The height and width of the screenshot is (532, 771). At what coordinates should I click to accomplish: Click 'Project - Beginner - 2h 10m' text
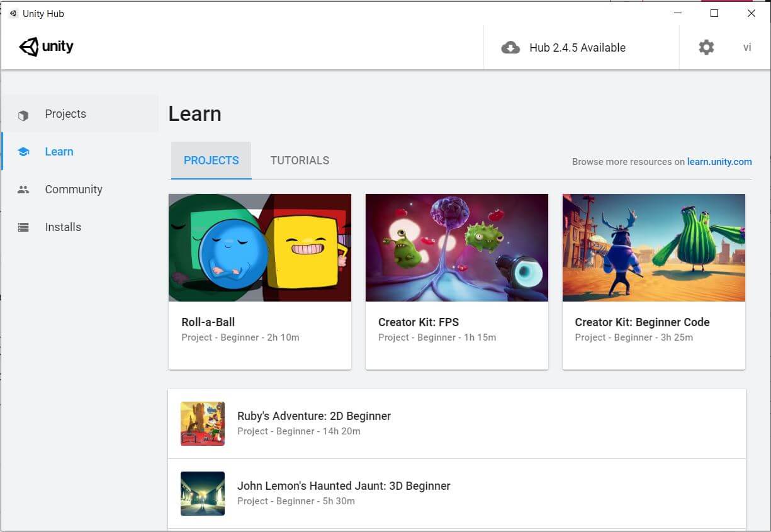[240, 337]
